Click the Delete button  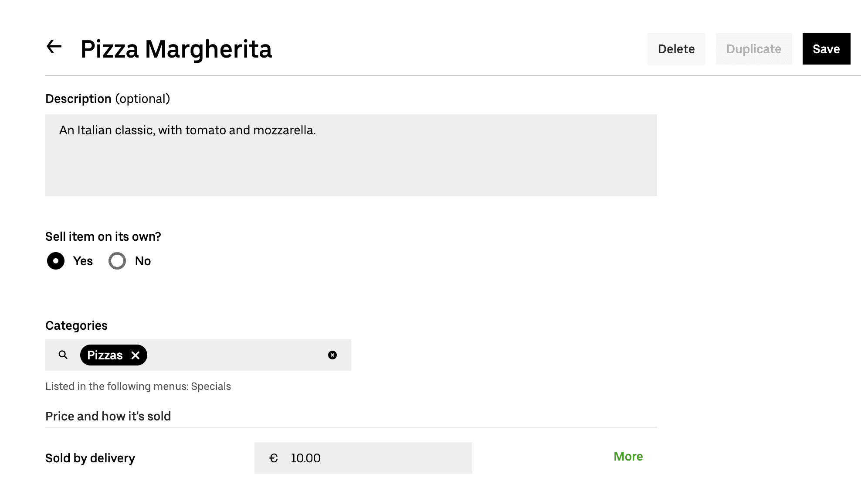[x=676, y=49]
